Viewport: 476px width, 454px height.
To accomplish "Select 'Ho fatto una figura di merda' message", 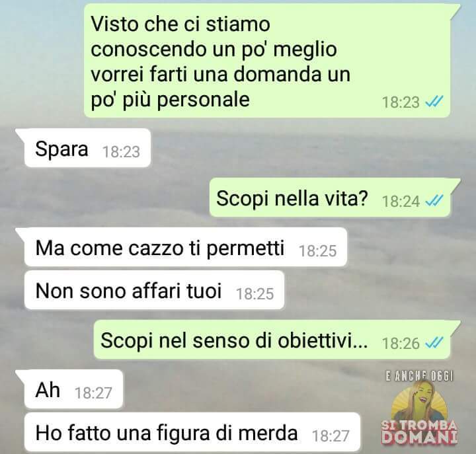I will [x=192, y=432].
